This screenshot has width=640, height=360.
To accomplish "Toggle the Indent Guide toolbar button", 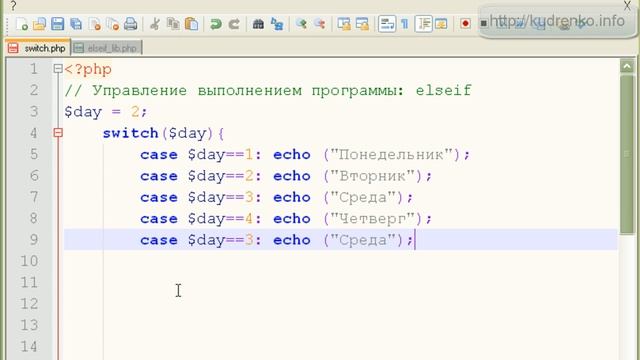I will (x=423, y=24).
